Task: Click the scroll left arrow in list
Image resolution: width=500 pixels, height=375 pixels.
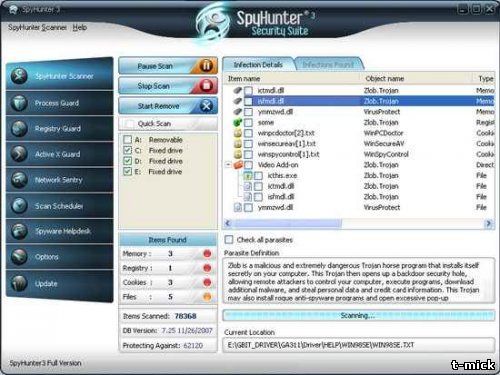Action: (228, 223)
